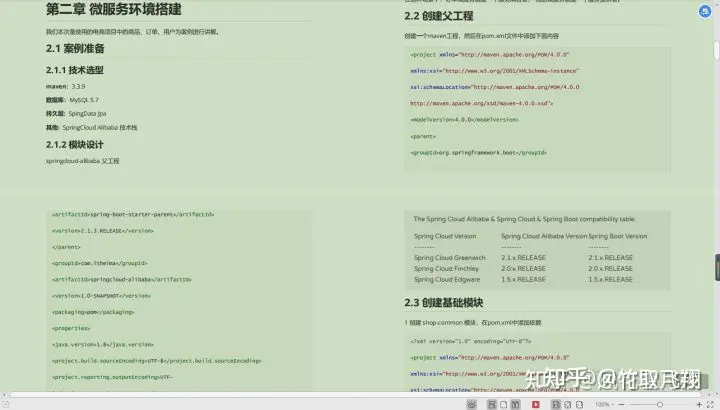The width and height of the screenshot is (720, 410).
Task: Click the version 2.1.3.RELEASE line
Action: 102,230
